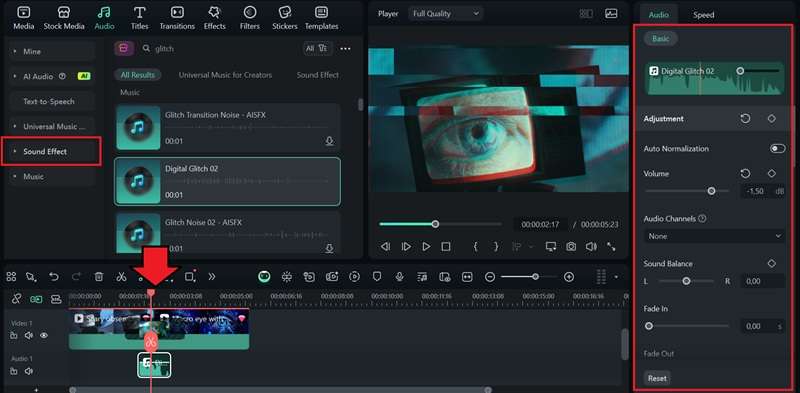Open the Stickers tab
This screenshot has height=393, width=800.
pos(285,18)
